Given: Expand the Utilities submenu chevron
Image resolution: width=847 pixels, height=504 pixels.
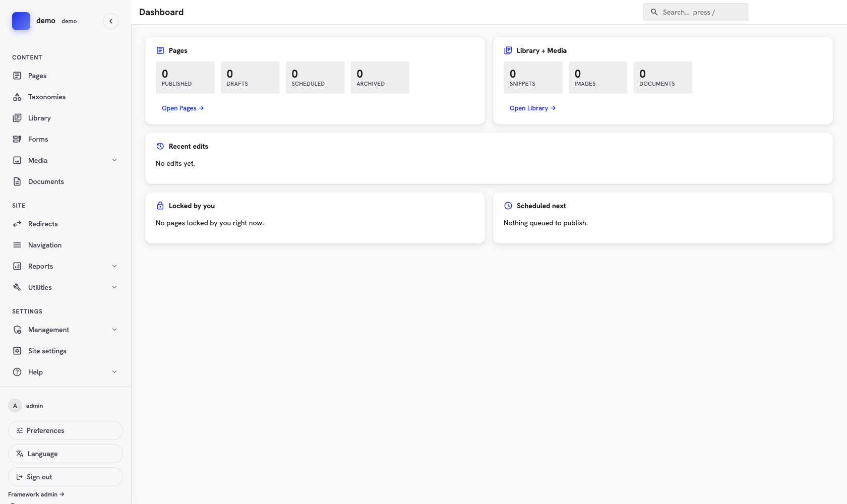Looking at the screenshot, I should pos(114,287).
